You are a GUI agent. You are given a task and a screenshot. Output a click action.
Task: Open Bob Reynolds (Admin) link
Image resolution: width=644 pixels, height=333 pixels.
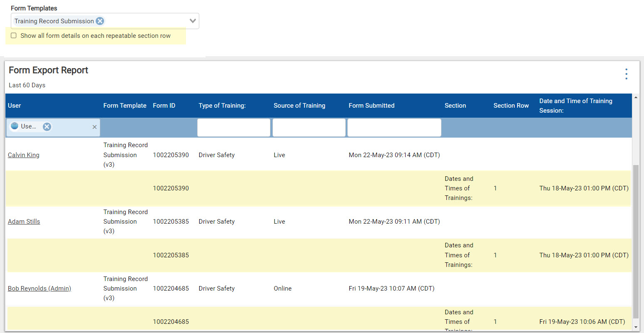click(x=40, y=289)
